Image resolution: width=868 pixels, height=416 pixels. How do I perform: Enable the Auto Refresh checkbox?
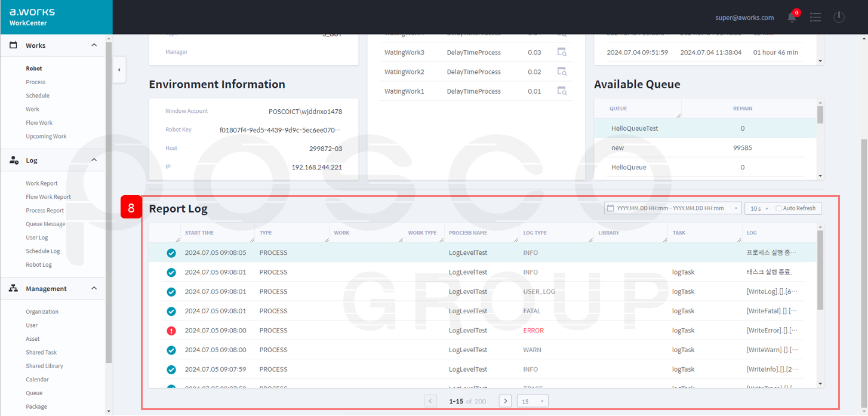[x=778, y=208]
